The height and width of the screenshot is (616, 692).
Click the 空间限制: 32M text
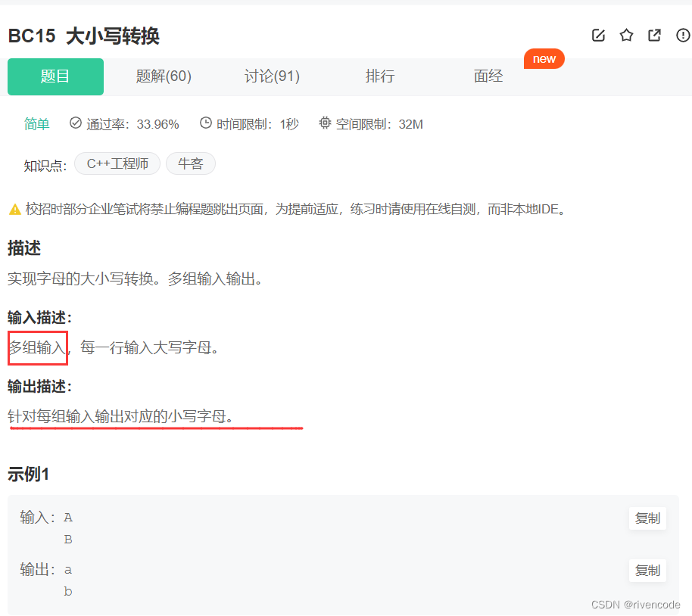(379, 124)
